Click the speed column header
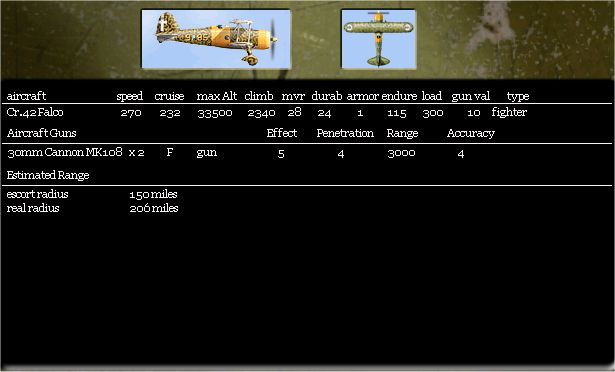 point(129,96)
